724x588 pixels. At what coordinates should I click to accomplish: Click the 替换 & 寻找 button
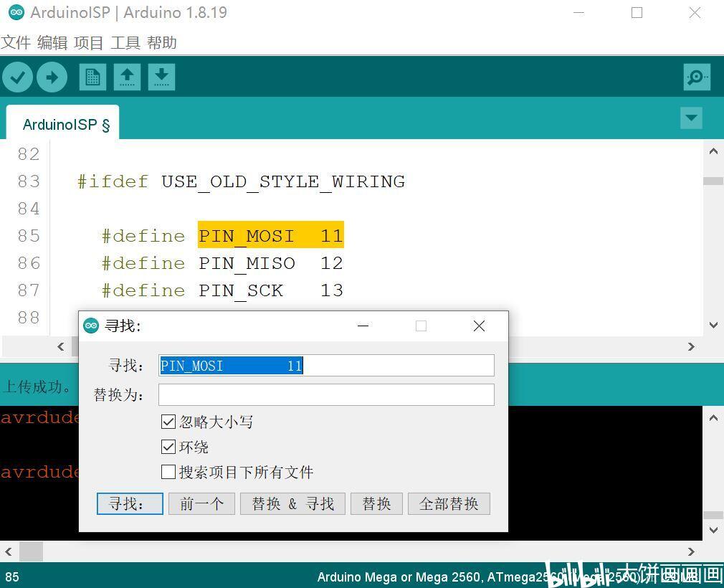click(292, 503)
